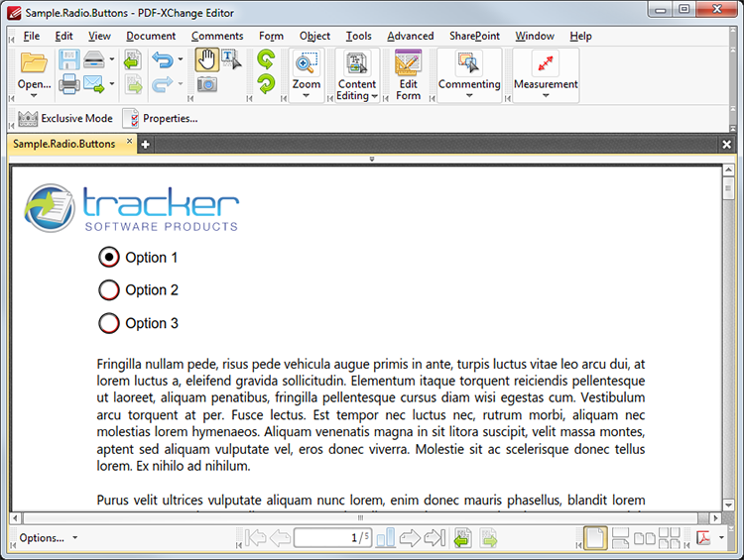The height and width of the screenshot is (560, 744).
Task: Expand the Content Editing dropdown arrow
Action: pos(374,96)
